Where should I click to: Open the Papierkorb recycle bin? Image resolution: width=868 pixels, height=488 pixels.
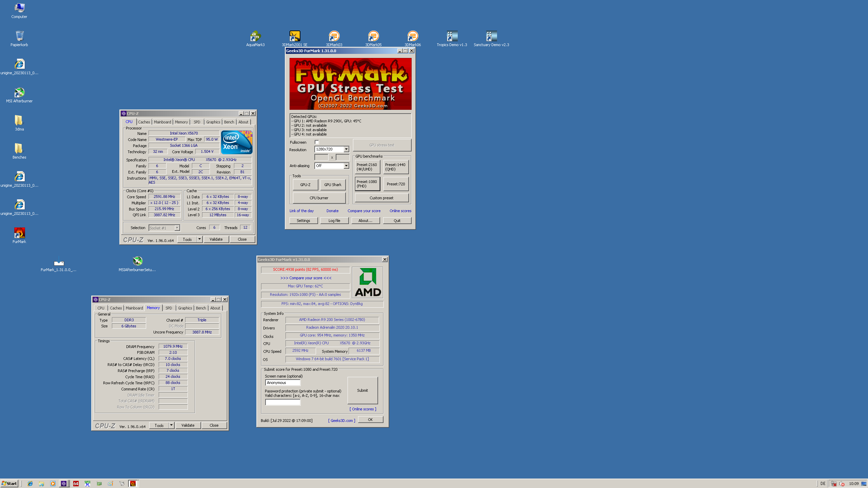pos(19,36)
